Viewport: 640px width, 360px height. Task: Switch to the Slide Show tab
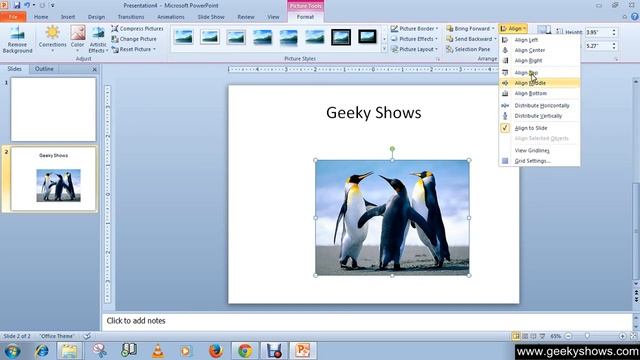(x=211, y=17)
